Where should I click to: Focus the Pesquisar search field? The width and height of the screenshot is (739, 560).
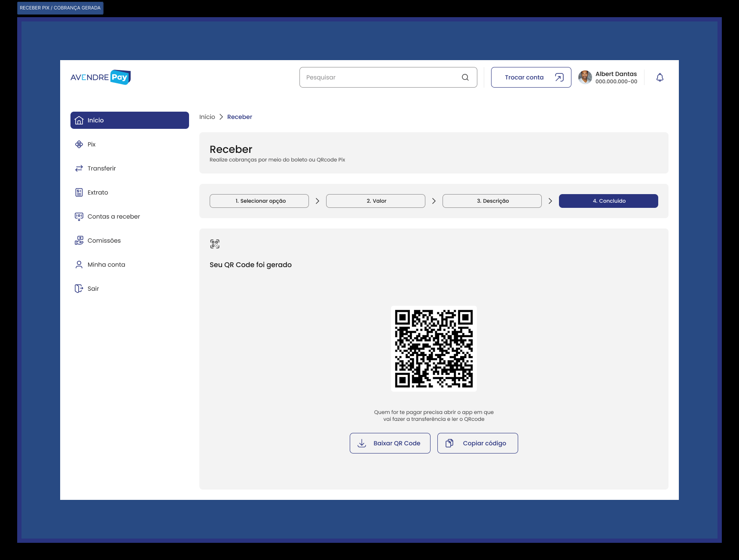[388, 77]
